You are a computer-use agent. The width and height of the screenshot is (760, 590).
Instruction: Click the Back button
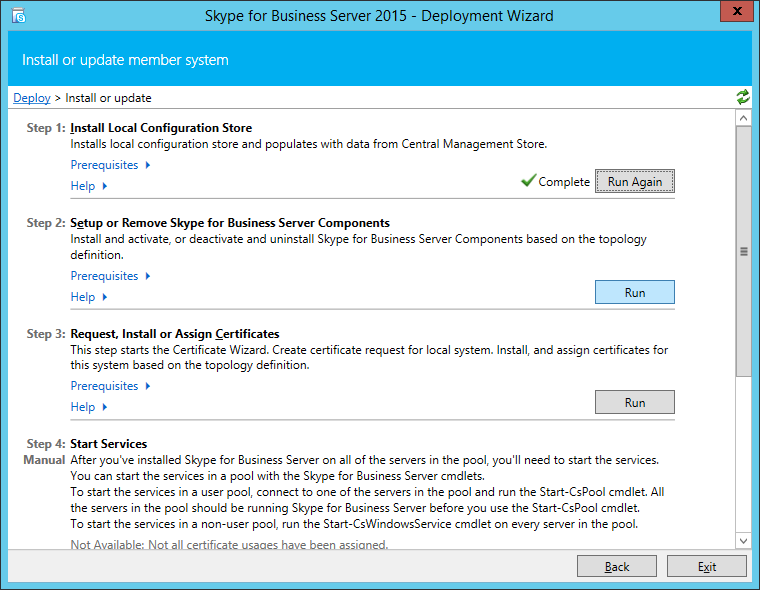617,566
